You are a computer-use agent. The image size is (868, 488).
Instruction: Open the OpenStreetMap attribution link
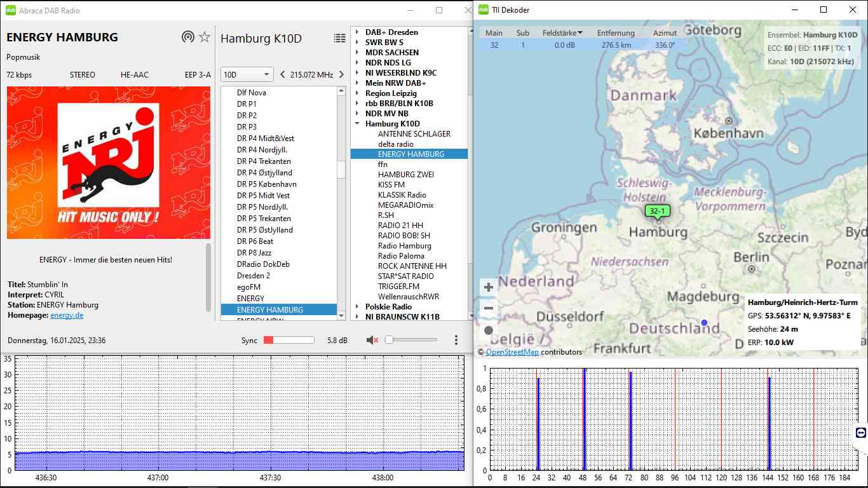512,352
